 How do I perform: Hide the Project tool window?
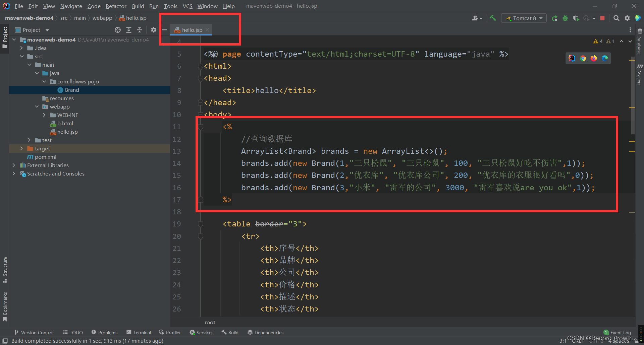click(164, 30)
